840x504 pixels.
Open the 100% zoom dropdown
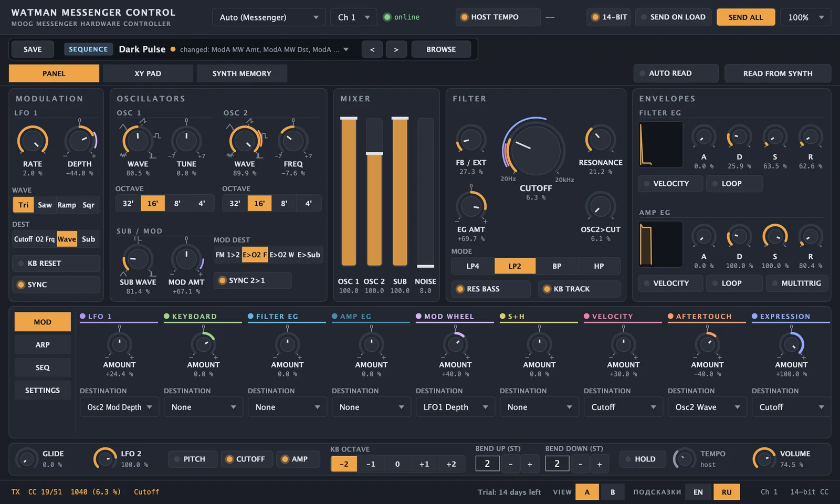805,17
